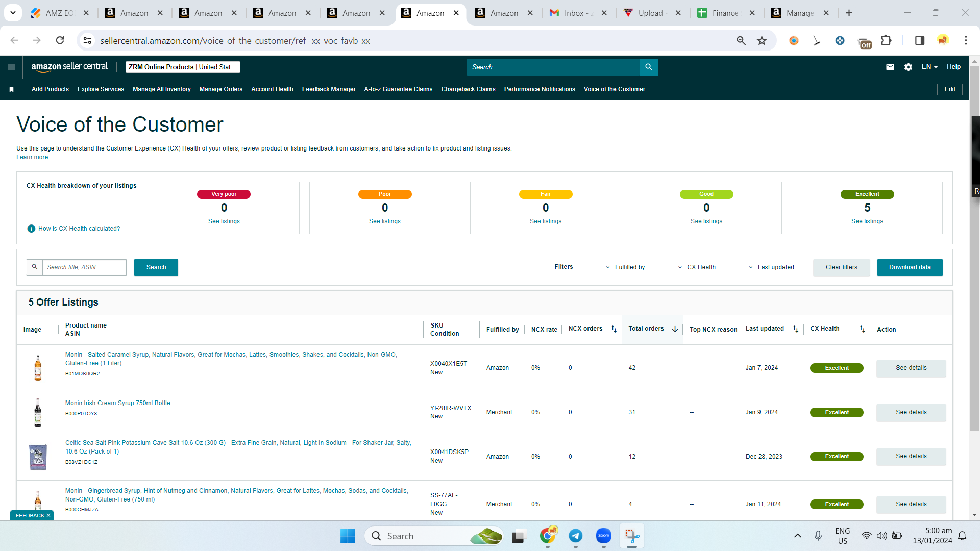The image size is (980, 551).
Task: Go back to the previous page
Action: [x=14, y=40]
